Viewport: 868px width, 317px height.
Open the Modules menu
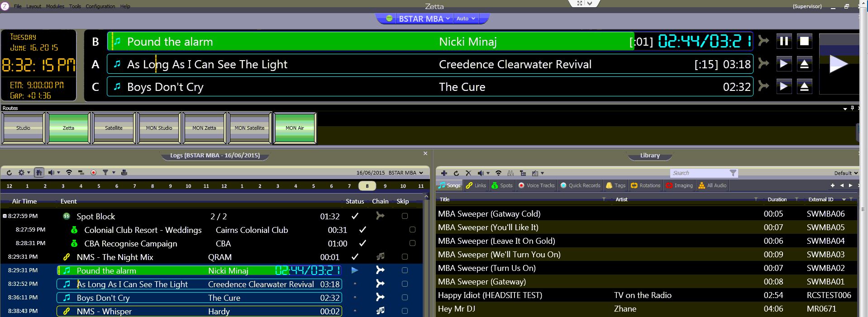tap(55, 6)
